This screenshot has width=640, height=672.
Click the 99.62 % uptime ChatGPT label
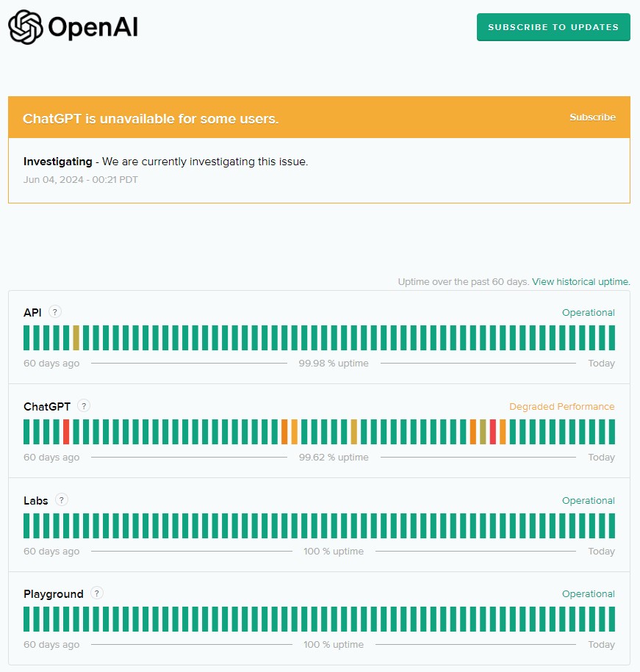click(x=334, y=457)
